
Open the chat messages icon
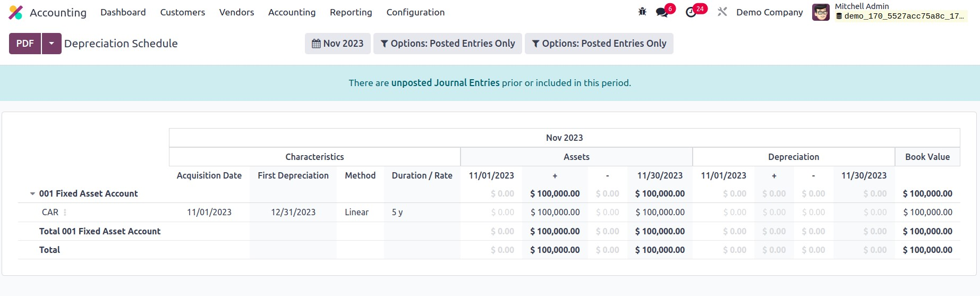coord(662,12)
